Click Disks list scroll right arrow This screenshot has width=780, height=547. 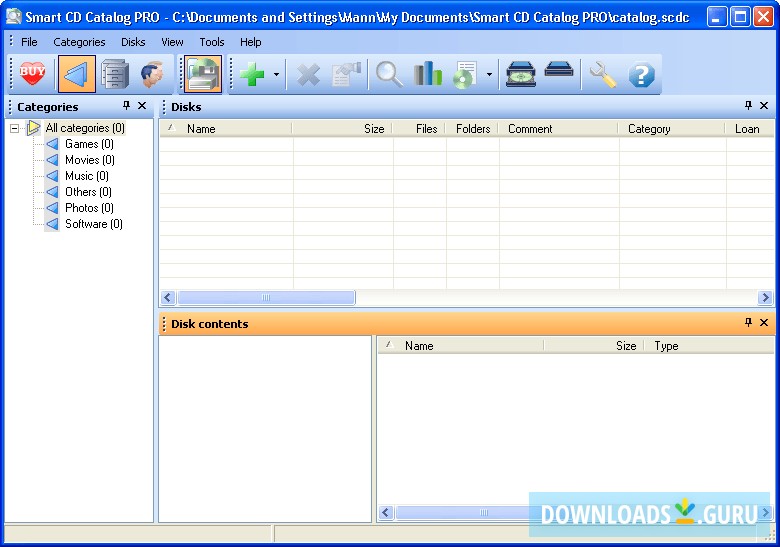coord(765,297)
